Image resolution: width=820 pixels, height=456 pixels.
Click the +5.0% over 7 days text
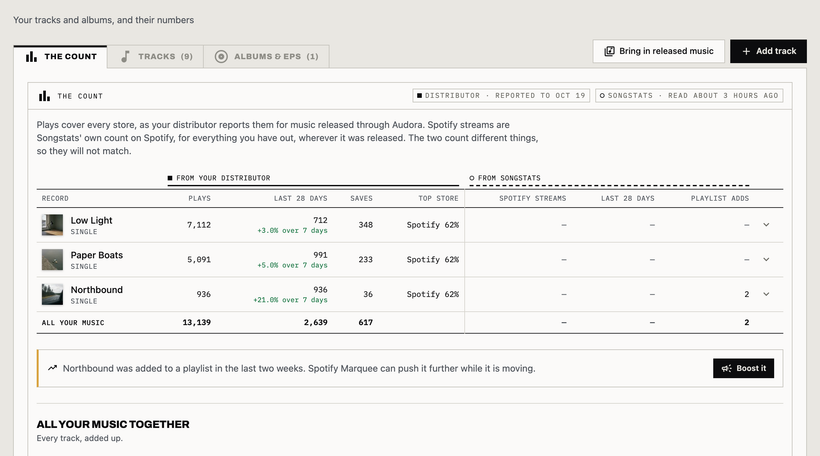[x=292, y=266]
